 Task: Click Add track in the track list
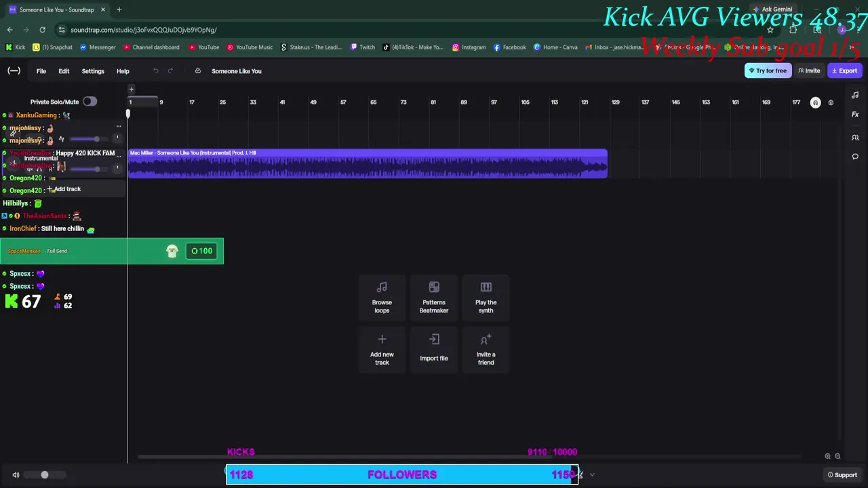point(64,189)
